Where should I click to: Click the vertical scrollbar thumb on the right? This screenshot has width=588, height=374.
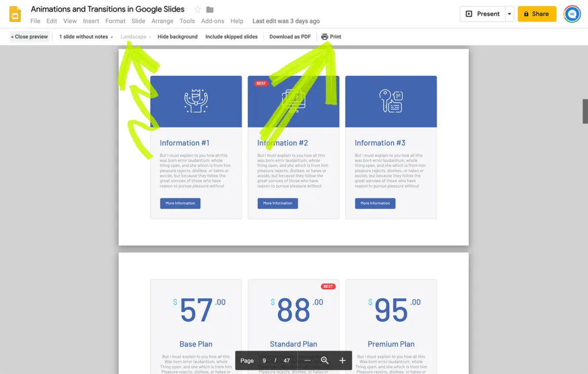click(585, 111)
